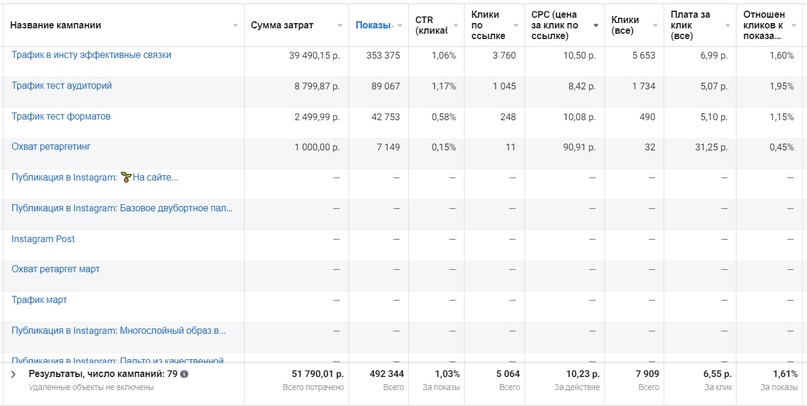Sort by the Показы column header
This screenshot has width=807, height=406.
[373, 25]
